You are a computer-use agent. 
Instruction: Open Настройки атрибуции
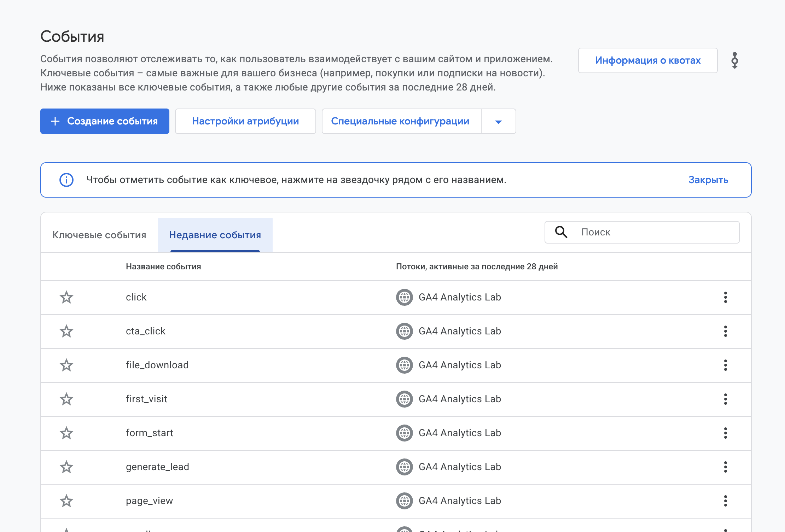[245, 121]
